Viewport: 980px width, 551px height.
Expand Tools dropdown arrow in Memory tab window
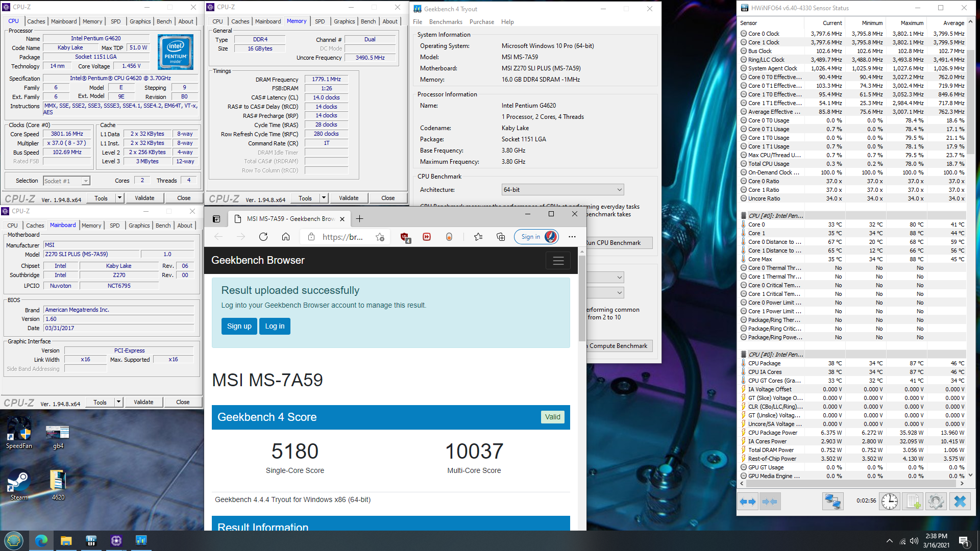(x=324, y=198)
